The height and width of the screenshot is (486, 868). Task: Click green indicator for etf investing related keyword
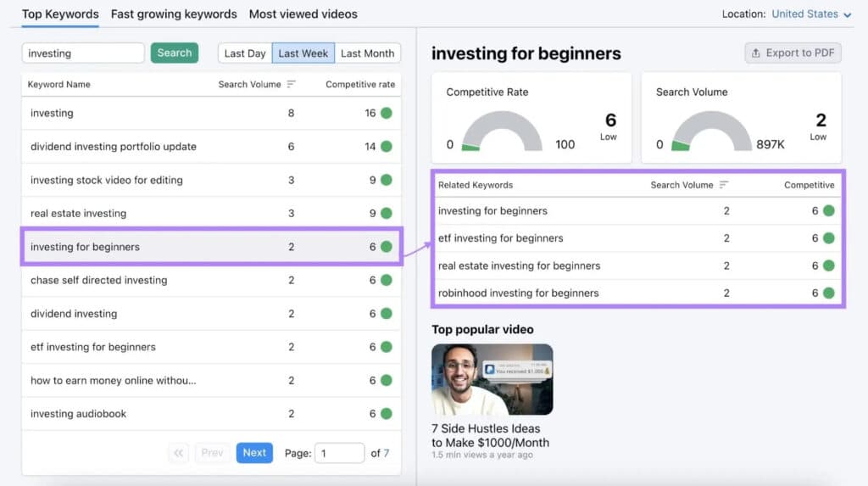coord(828,238)
